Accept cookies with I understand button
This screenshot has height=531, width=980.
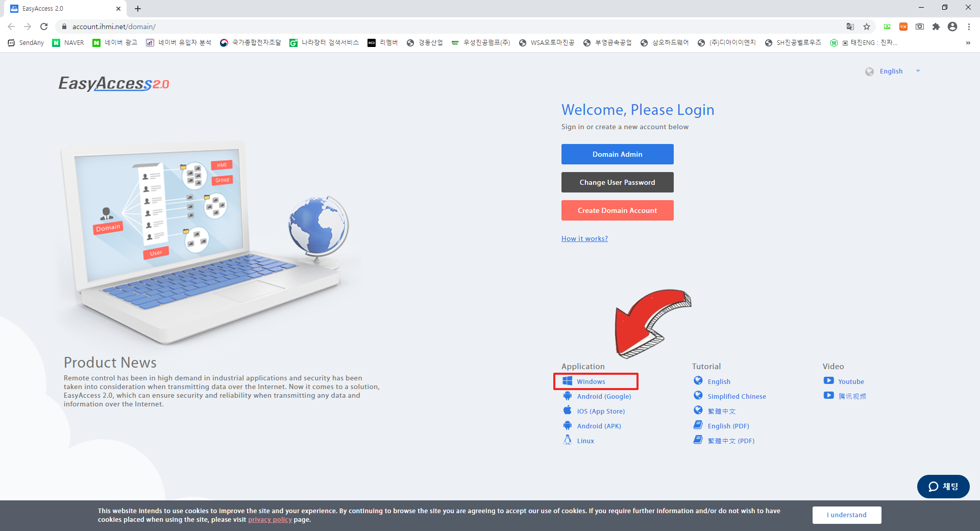tap(846, 515)
